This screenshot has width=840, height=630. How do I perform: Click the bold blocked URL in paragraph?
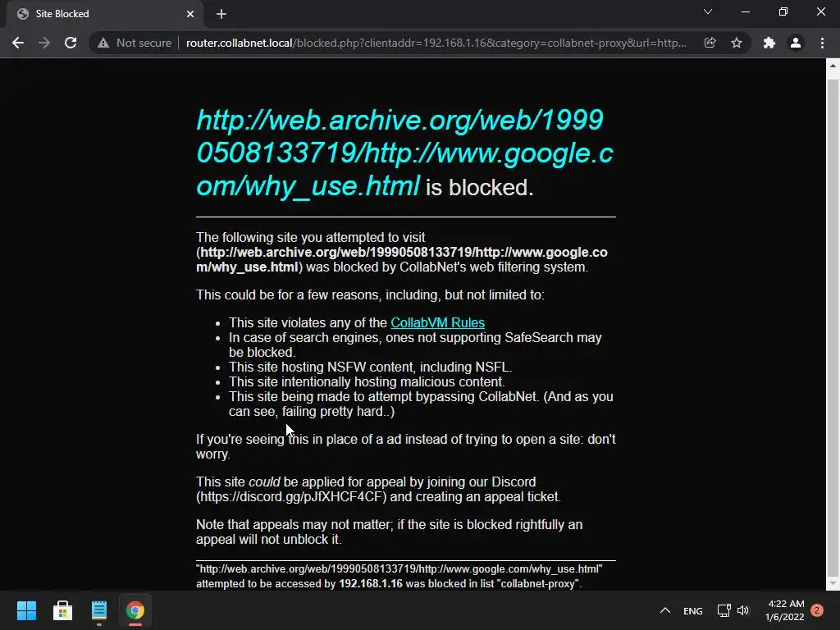click(x=402, y=259)
